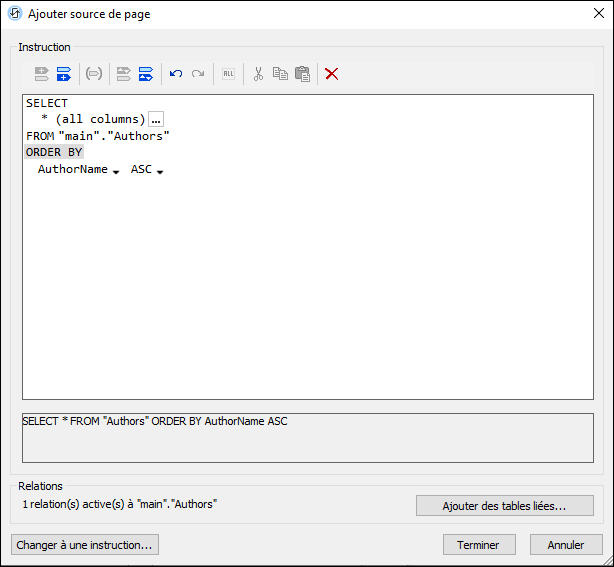The height and width of the screenshot is (567, 614).
Task: Click the ALL toolbar icon
Action: [x=228, y=74]
